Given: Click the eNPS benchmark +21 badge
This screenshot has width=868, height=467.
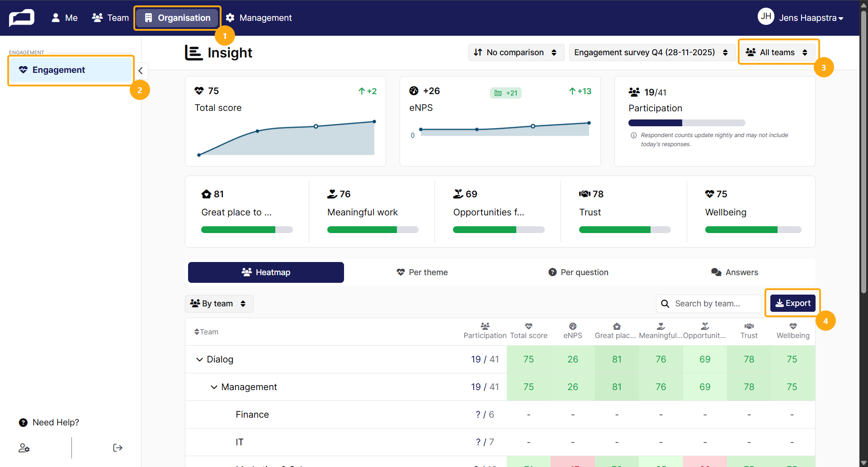Looking at the screenshot, I should (506, 93).
